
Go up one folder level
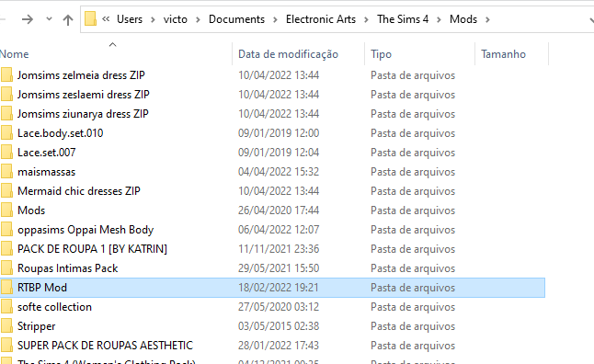tap(68, 19)
